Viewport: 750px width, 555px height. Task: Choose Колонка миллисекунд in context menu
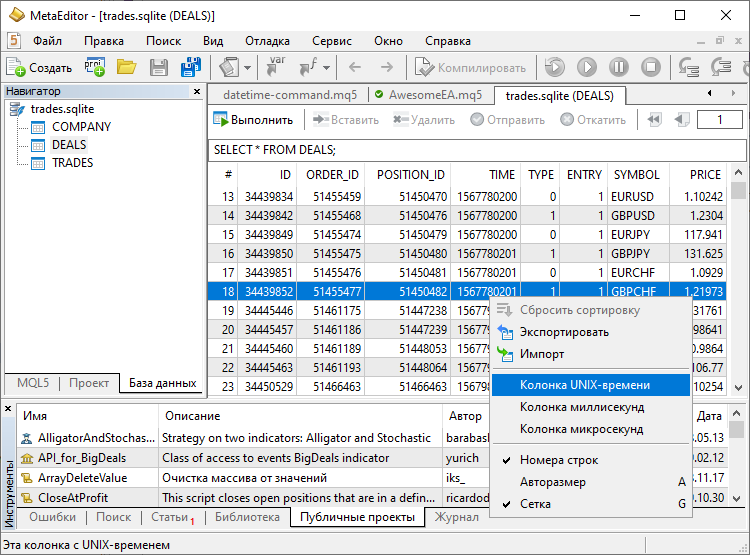click(x=581, y=407)
